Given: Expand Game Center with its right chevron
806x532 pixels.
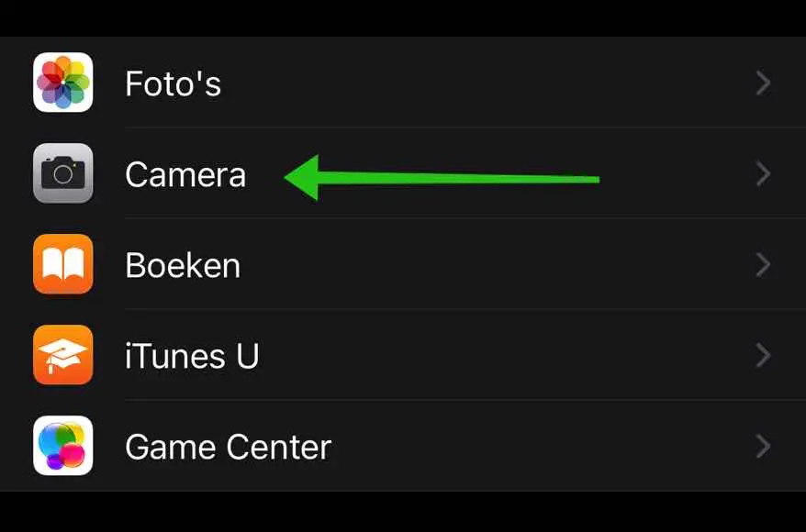Looking at the screenshot, I should tap(764, 446).
